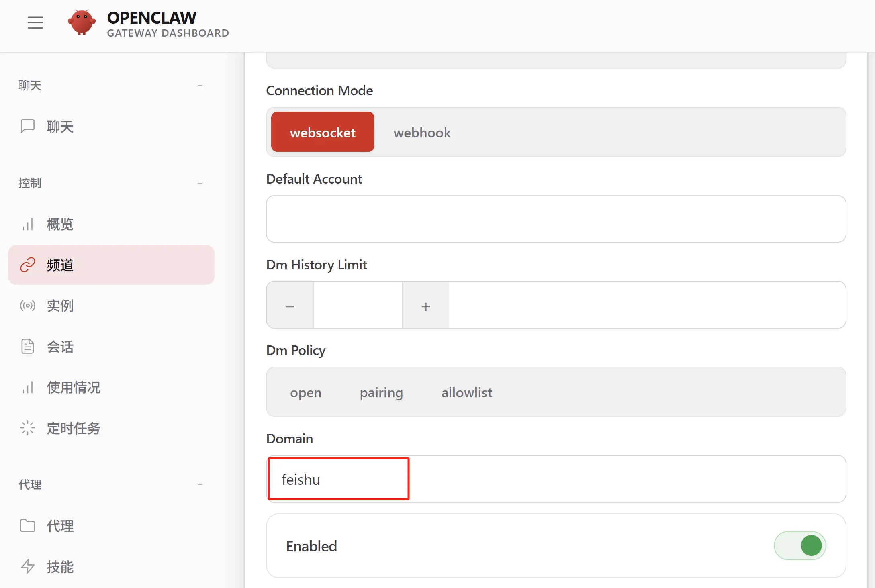Click the hamburger menu icon

pos(35,22)
